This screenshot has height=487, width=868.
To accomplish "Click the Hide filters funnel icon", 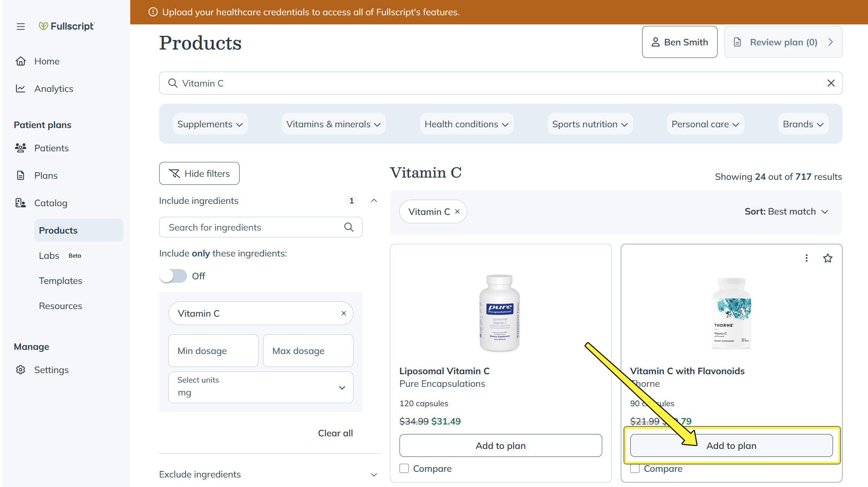I will (174, 173).
